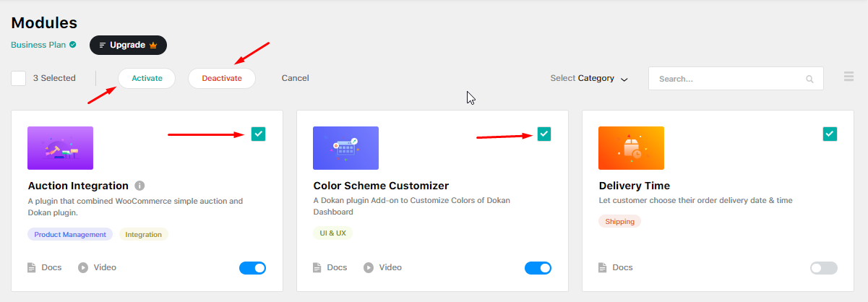Click the Product Management tag
The width and height of the screenshot is (868, 302).
coord(71,234)
